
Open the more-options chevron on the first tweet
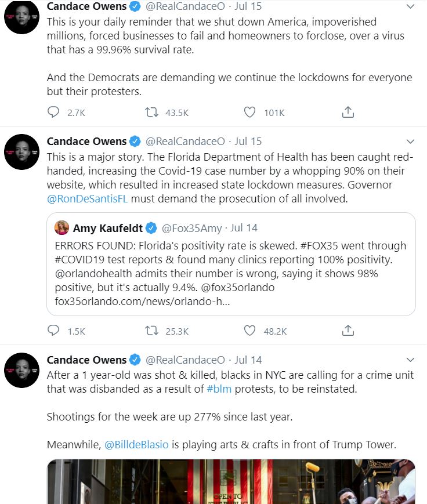(410, 7)
